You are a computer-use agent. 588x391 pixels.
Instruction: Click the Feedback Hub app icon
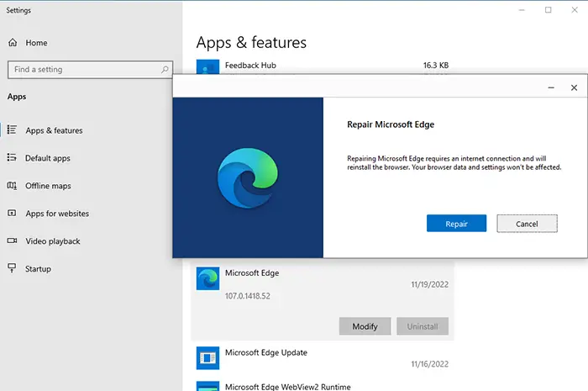coord(207,66)
